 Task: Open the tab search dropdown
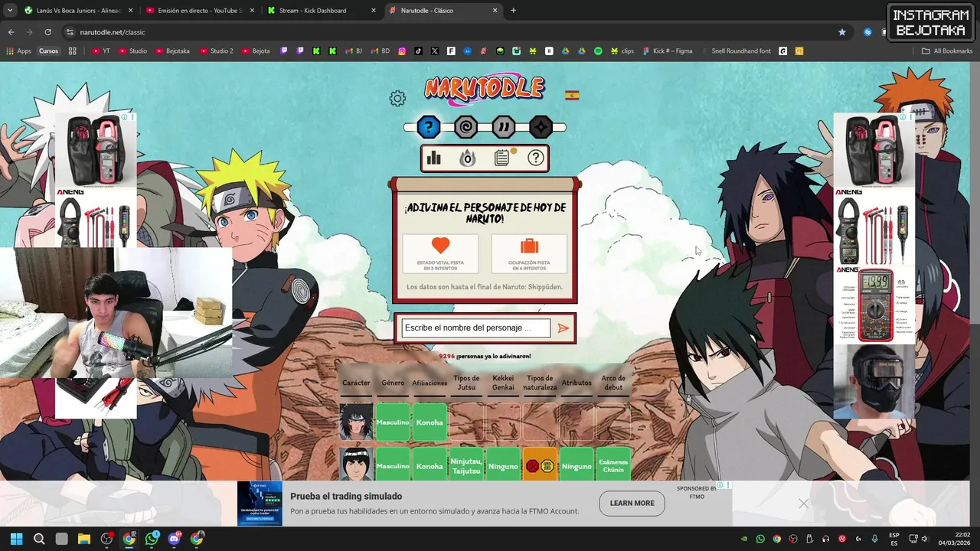pos(10,11)
